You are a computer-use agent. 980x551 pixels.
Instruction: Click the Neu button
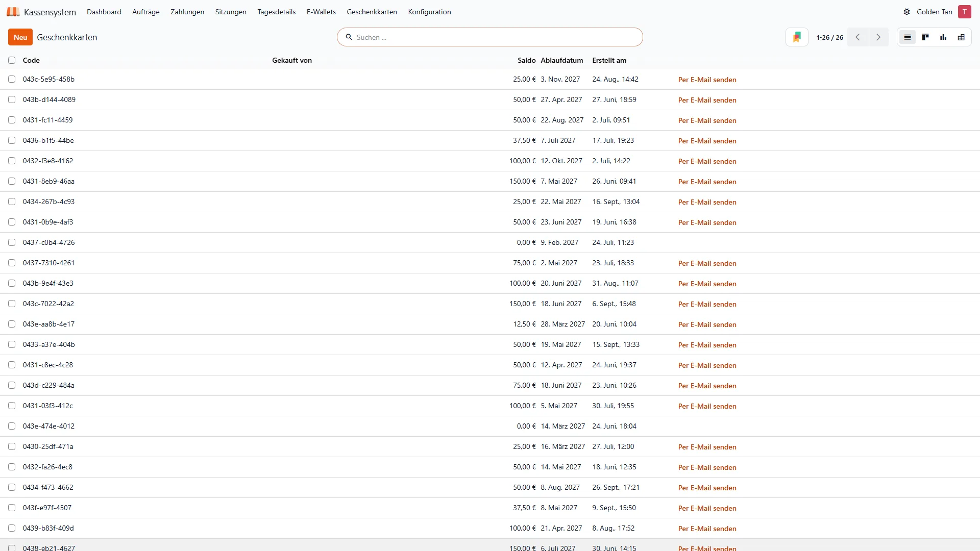20,37
